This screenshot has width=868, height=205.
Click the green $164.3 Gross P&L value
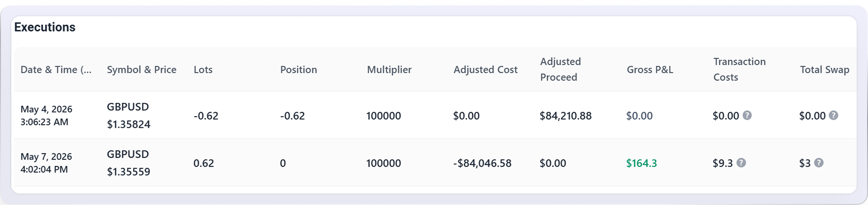point(641,163)
